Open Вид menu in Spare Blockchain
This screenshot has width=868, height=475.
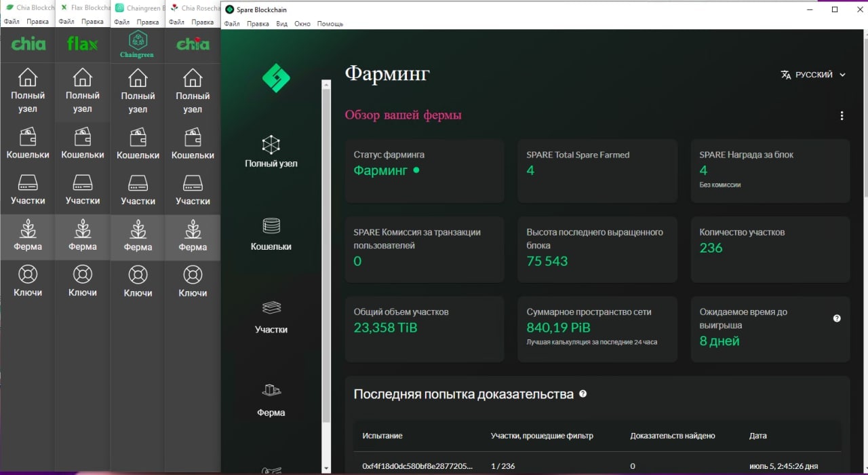point(281,24)
